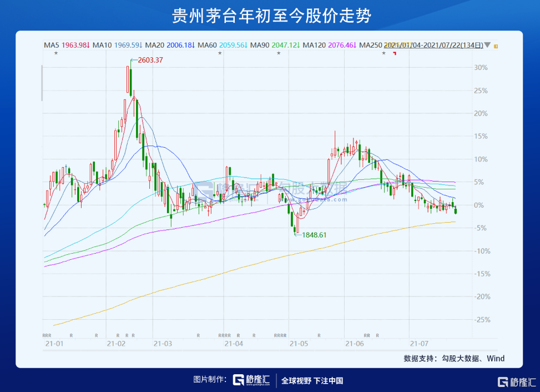The width and height of the screenshot is (540, 392).
Task: Click the 全球视野 下注中国 slogan
Action: (x=312, y=381)
